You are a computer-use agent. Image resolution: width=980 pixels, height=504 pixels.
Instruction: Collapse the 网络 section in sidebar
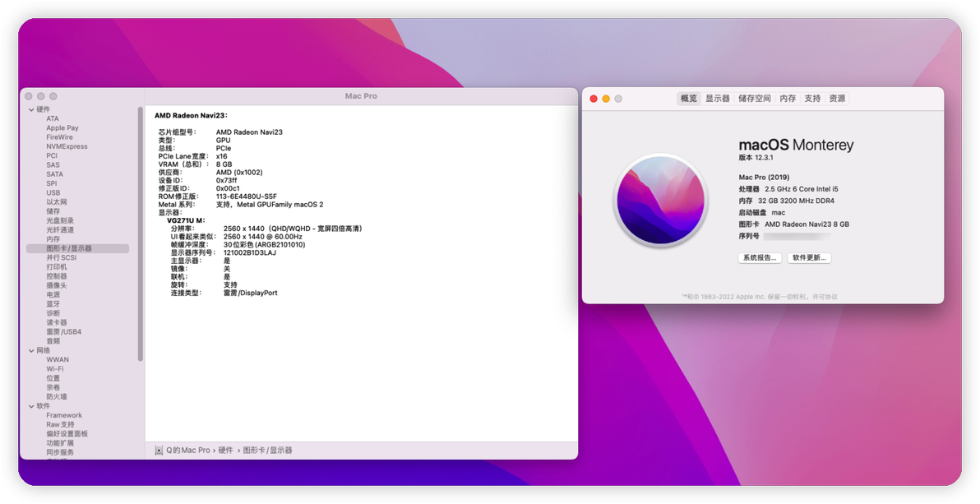tap(31, 351)
